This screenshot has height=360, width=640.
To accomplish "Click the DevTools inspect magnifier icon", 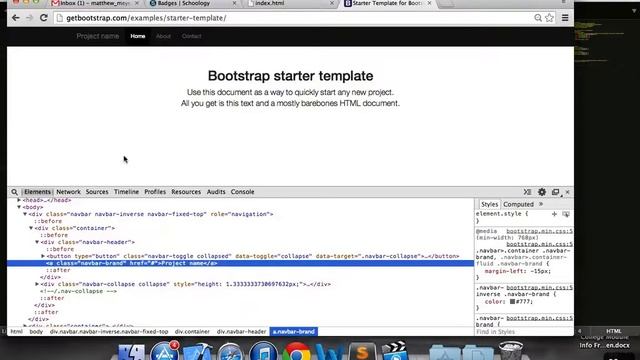I will point(14,192).
